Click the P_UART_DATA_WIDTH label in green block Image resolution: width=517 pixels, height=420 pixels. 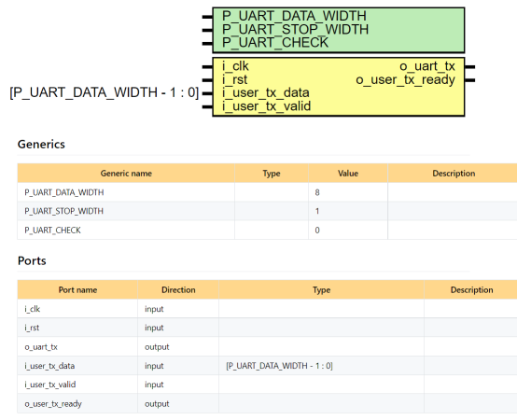(x=294, y=16)
